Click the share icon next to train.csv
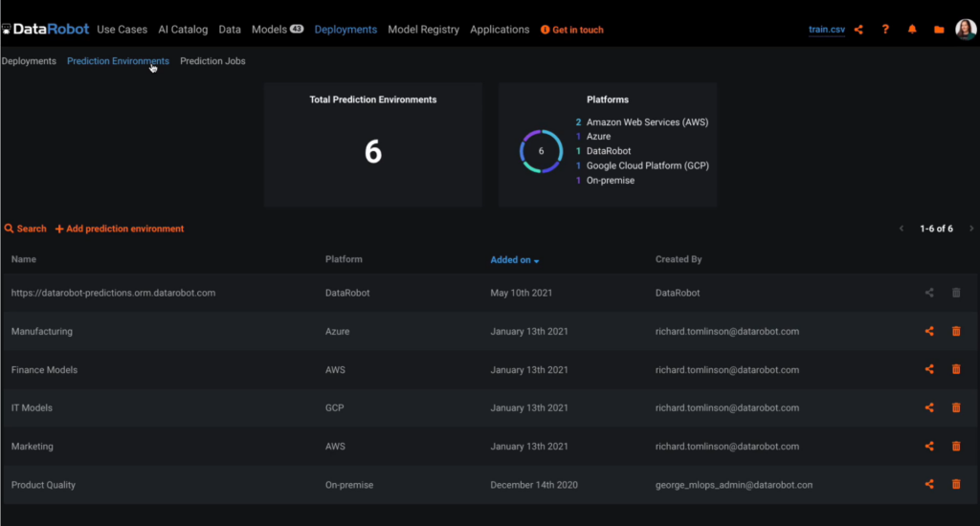This screenshot has width=980, height=526. pyautogui.click(x=858, y=30)
